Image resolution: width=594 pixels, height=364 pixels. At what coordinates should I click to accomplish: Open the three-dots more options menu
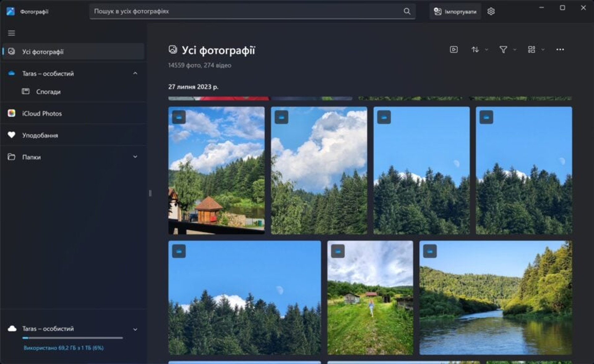click(x=560, y=49)
